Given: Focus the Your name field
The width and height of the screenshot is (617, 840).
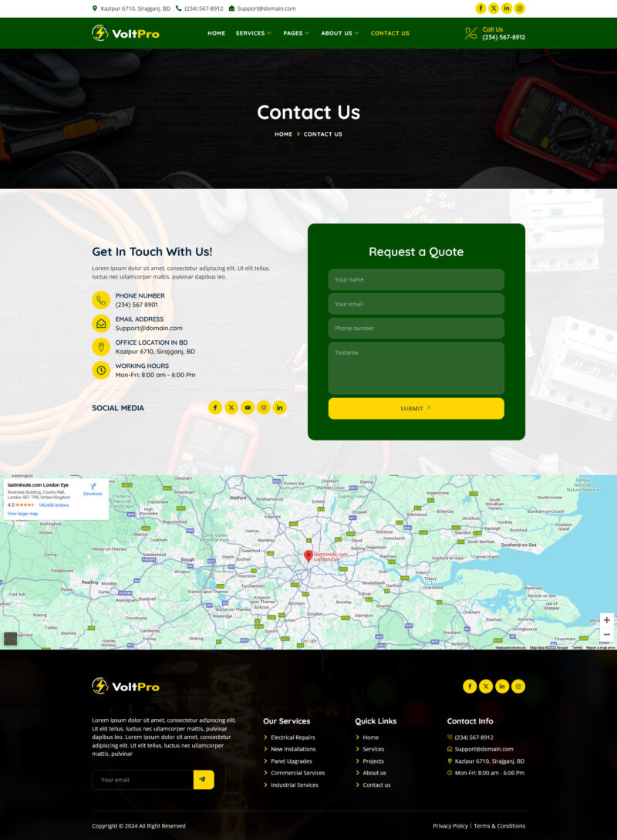Looking at the screenshot, I should coord(416,280).
